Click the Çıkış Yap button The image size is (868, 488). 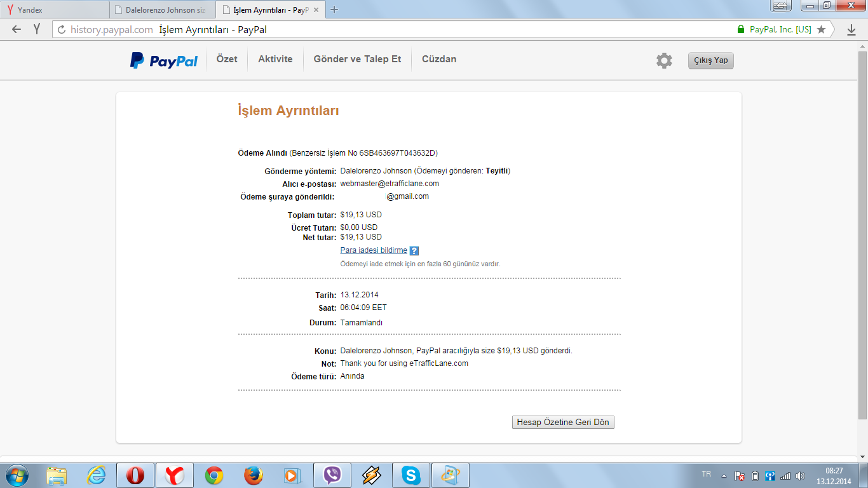[x=711, y=60]
